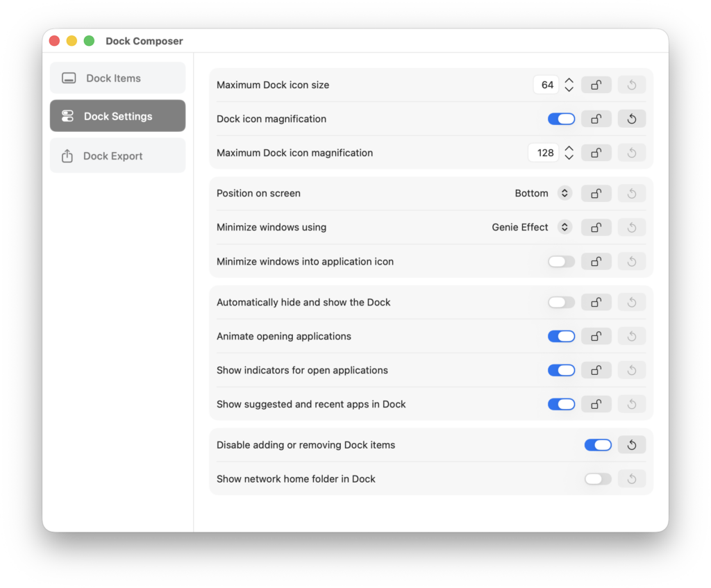Select the Dock Settings sidebar item
Screen dimensions: 711x588
coord(118,116)
